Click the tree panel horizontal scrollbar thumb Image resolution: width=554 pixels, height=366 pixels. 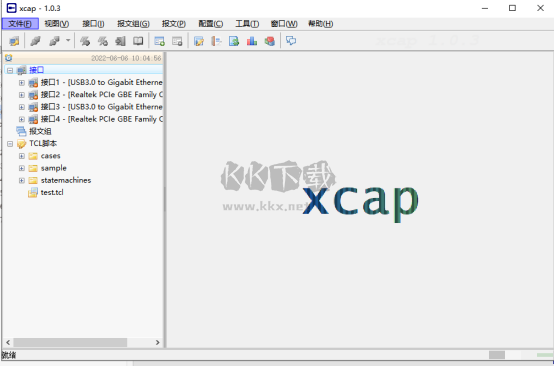pos(70,342)
